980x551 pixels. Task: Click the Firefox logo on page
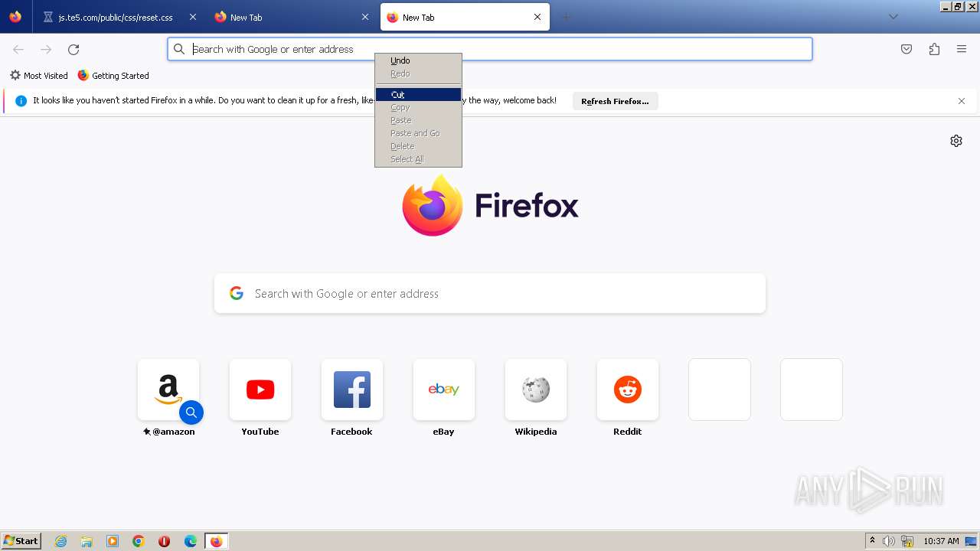point(433,206)
